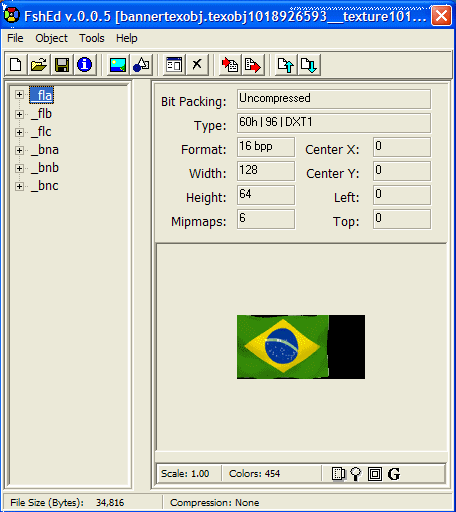Select the _flb tree item
The height and width of the screenshot is (512, 456).
pyautogui.click(x=42, y=114)
